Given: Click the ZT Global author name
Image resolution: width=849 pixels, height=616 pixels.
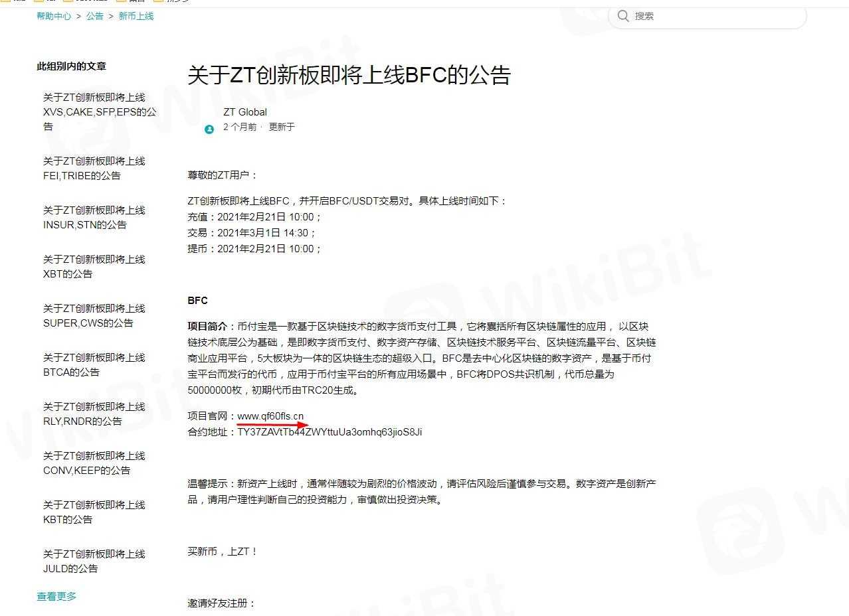Looking at the screenshot, I should pyautogui.click(x=245, y=112).
